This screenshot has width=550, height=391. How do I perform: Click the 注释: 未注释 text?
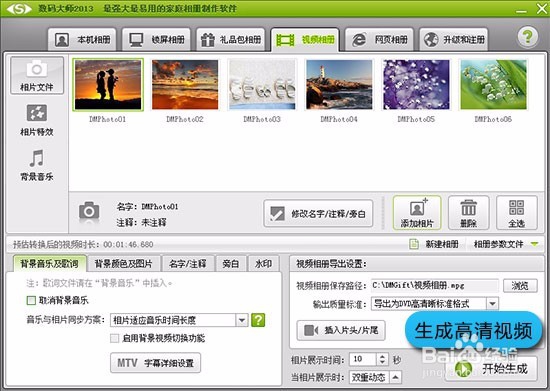point(142,222)
